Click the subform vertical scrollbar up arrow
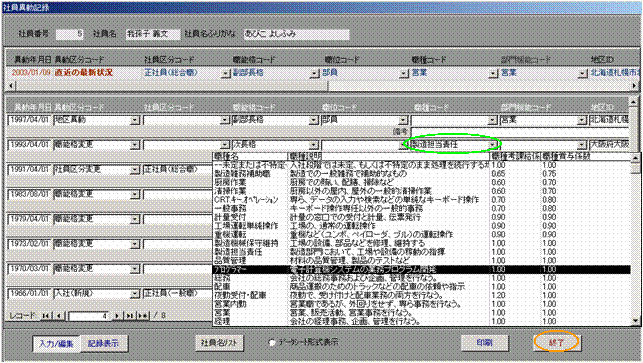This screenshot has height=363, width=643. point(634,100)
